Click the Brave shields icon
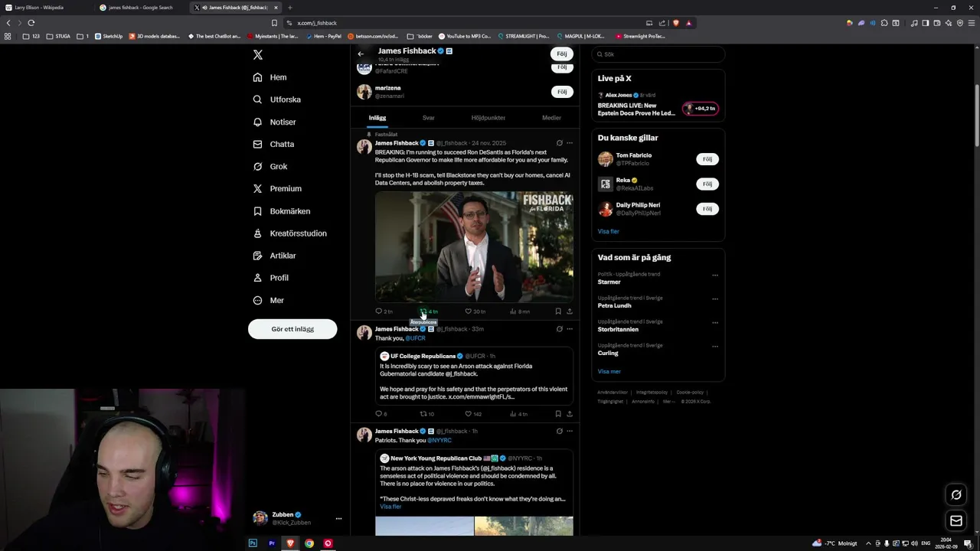The height and width of the screenshot is (551, 980). point(675,23)
